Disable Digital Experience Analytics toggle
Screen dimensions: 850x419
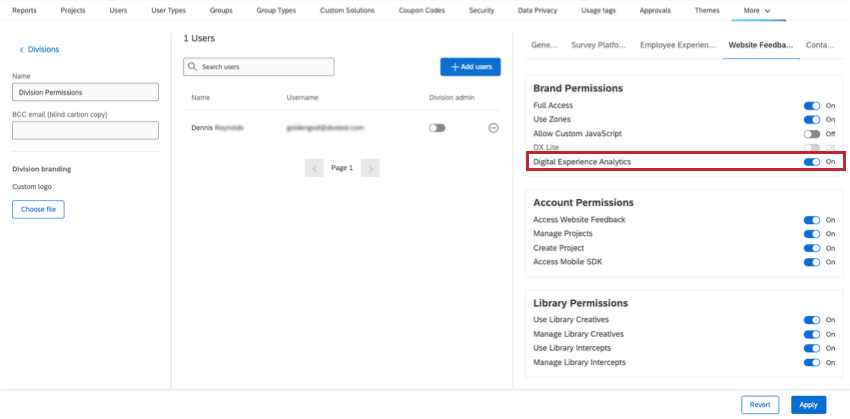click(x=812, y=162)
